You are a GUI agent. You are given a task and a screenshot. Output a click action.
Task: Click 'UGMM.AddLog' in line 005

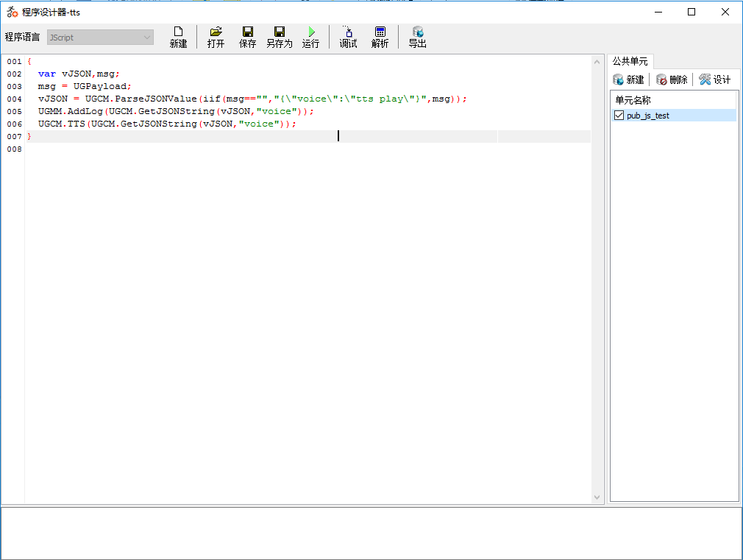(71, 111)
